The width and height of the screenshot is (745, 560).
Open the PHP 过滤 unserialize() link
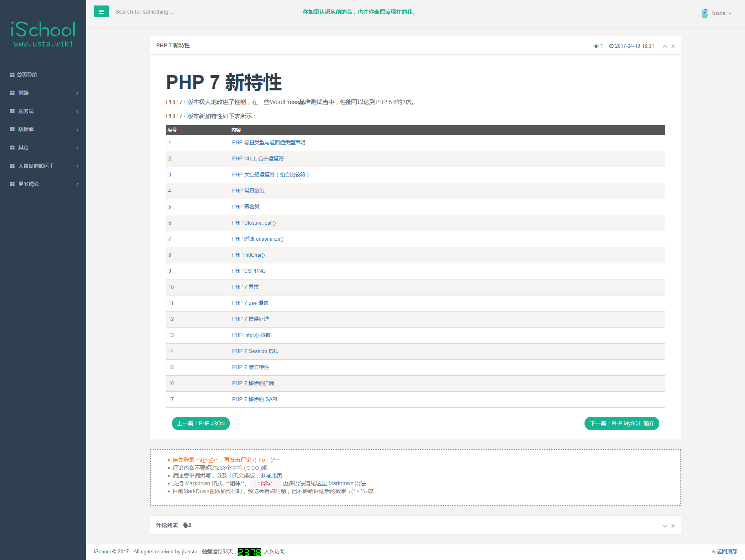(258, 239)
